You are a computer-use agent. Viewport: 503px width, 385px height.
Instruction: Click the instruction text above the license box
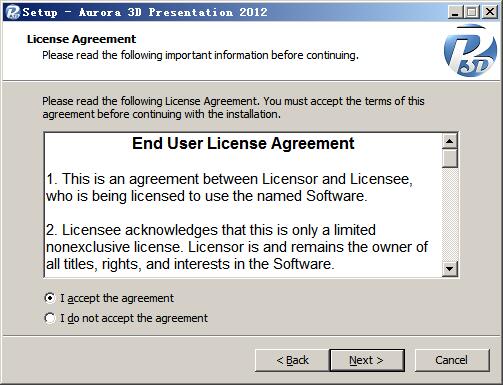(x=233, y=107)
